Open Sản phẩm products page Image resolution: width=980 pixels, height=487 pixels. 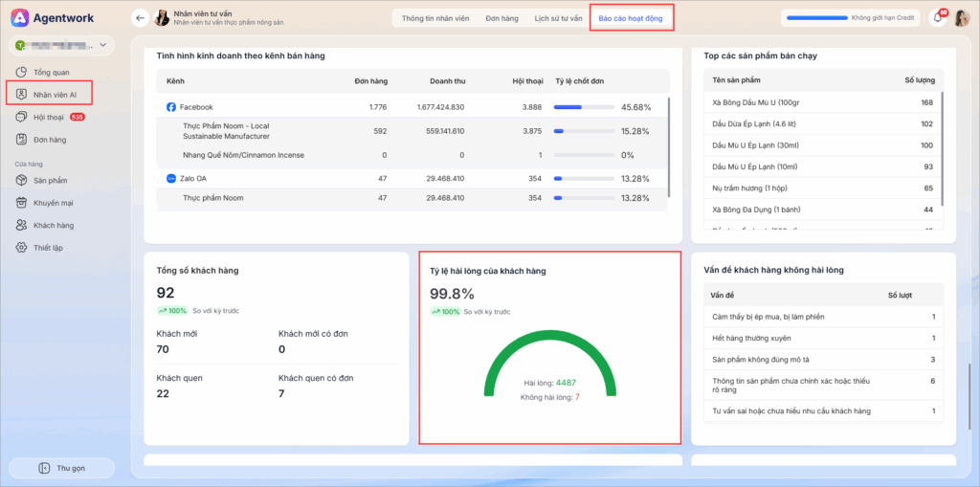tap(50, 180)
